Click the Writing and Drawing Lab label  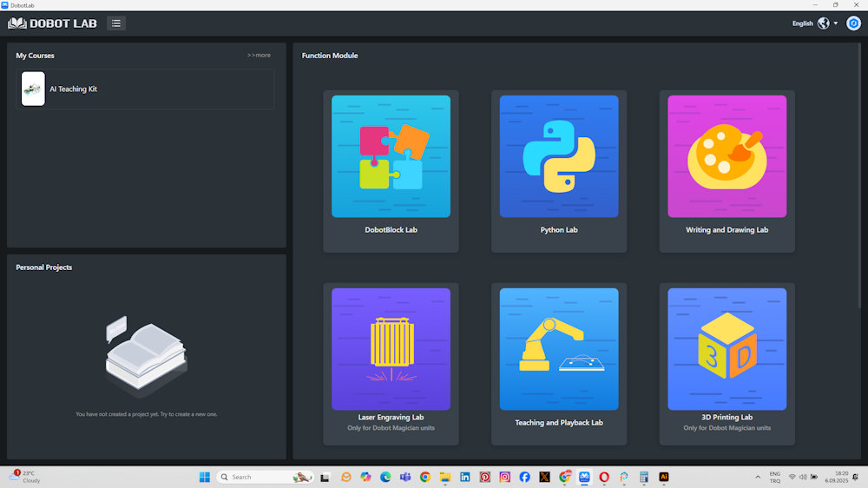point(727,230)
